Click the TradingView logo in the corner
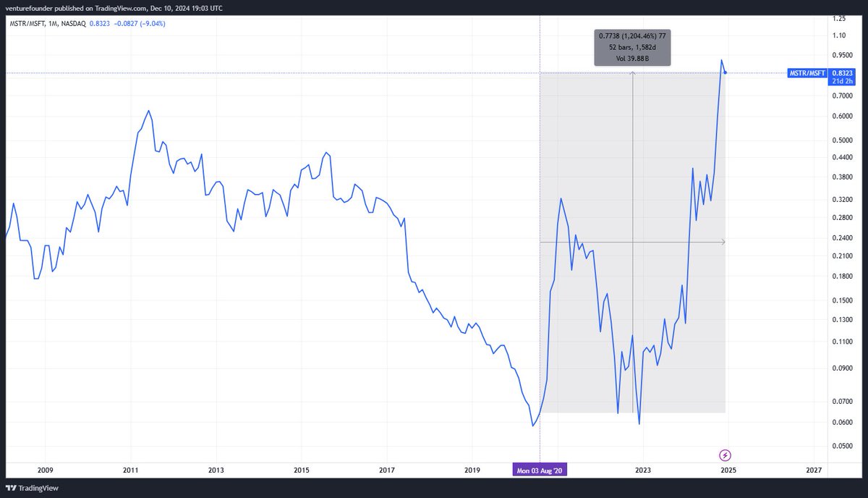 coord(30,487)
